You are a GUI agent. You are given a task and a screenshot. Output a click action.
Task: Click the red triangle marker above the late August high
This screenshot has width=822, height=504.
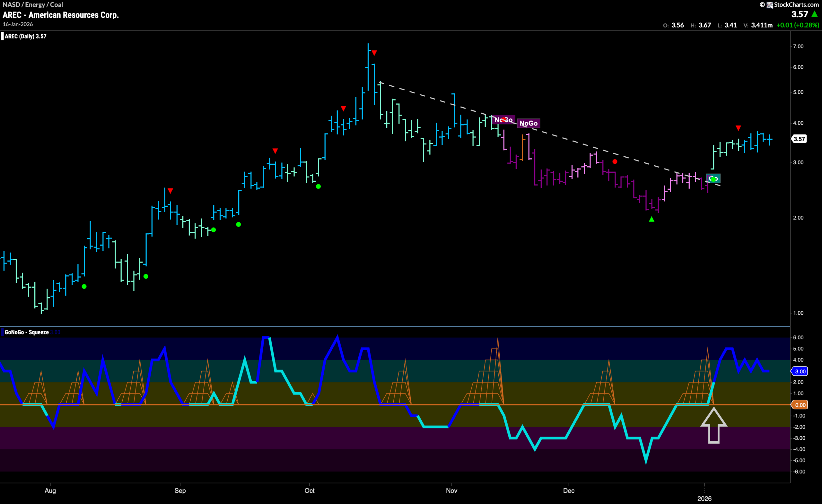coord(171,191)
